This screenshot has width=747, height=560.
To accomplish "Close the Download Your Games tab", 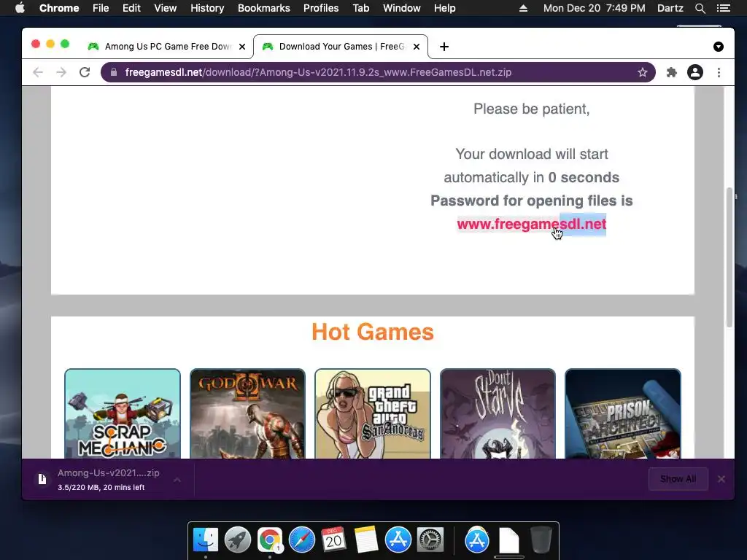I will [x=417, y=47].
